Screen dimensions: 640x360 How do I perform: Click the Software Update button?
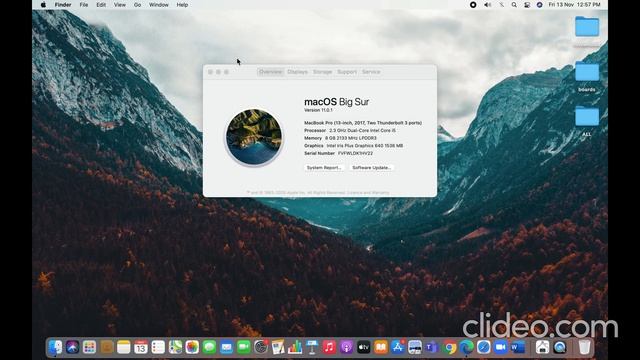click(x=371, y=168)
